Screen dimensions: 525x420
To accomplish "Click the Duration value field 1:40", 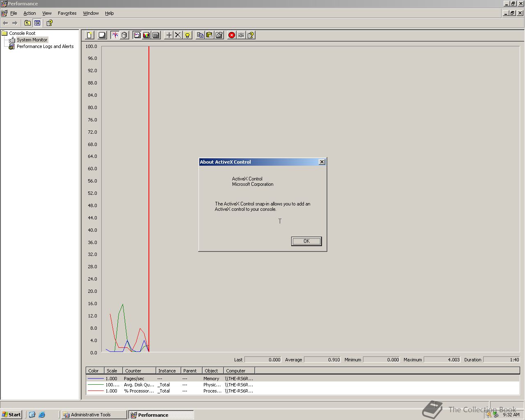I will click(x=502, y=360).
